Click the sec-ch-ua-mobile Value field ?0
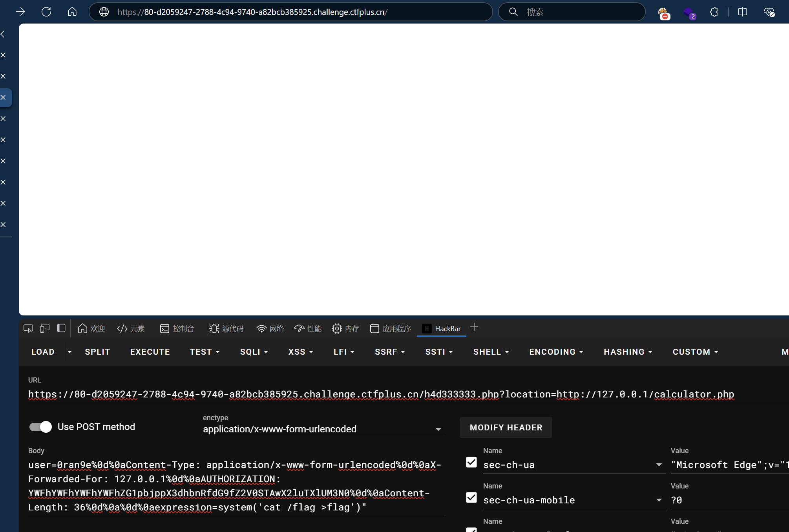Viewport: 789px width, 532px height. pyautogui.click(x=730, y=500)
